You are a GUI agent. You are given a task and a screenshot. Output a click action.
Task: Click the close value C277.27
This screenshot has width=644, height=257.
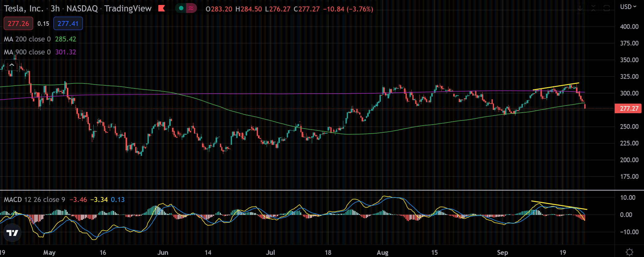[x=307, y=9]
